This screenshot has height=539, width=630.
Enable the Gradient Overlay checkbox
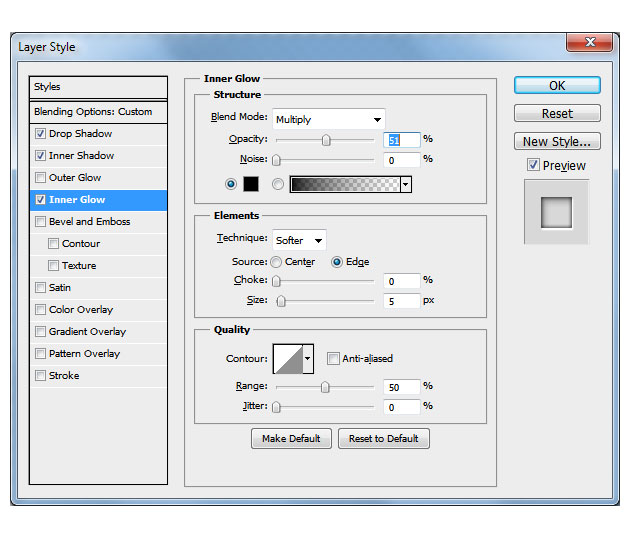coord(40,332)
